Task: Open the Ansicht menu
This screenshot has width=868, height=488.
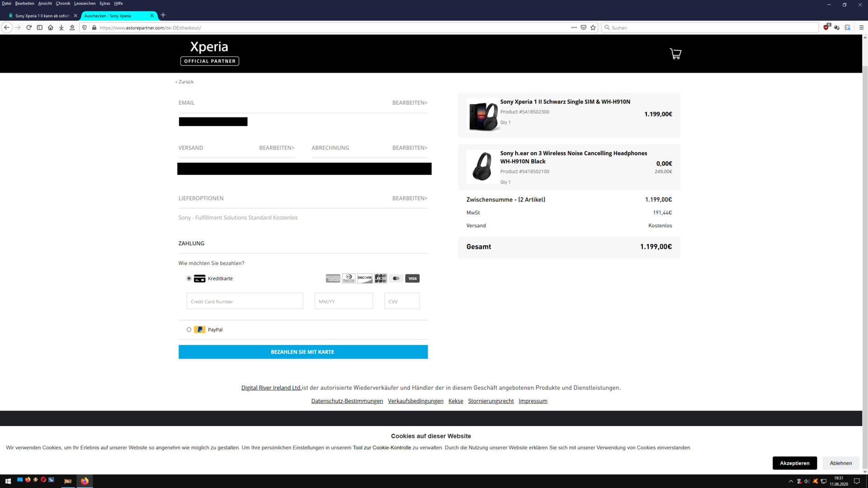Action: (45, 3)
